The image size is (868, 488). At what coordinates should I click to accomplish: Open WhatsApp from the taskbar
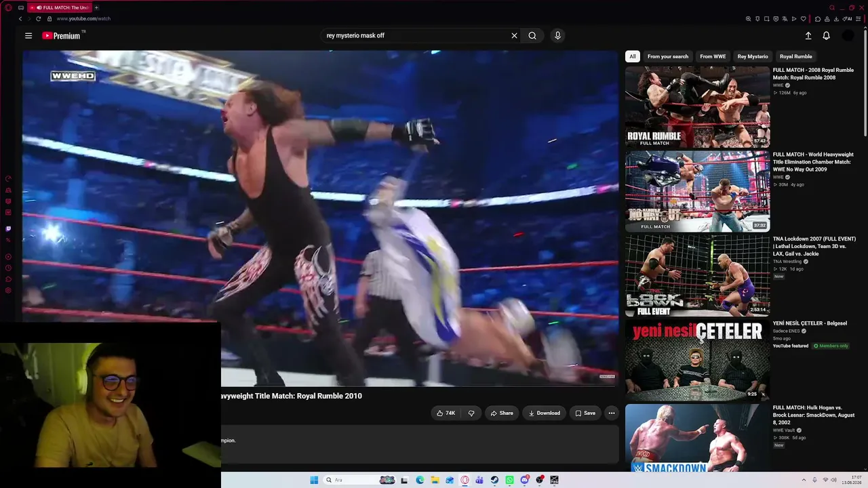click(x=509, y=480)
